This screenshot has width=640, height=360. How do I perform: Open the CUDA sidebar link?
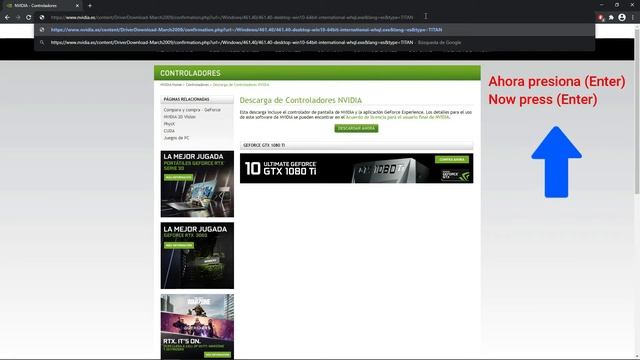(x=169, y=131)
